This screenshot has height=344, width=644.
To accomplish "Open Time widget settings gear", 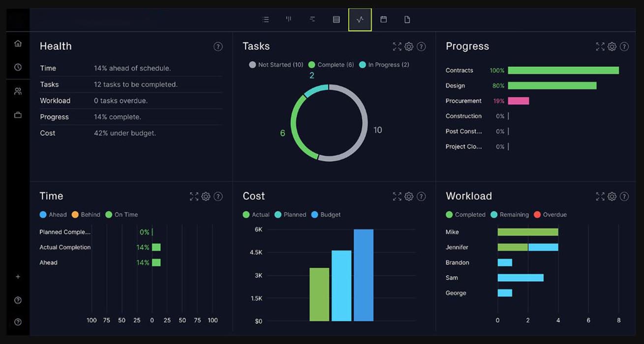I will click(206, 197).
